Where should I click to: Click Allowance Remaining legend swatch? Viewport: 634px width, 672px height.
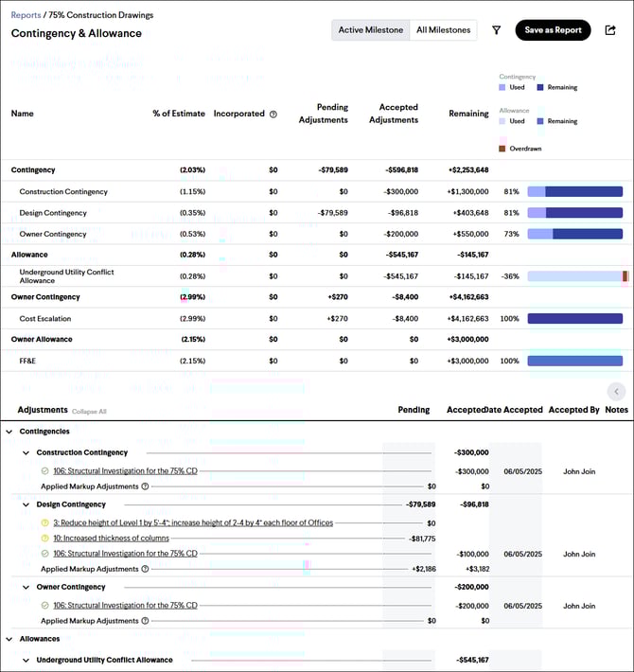point(539,121)
